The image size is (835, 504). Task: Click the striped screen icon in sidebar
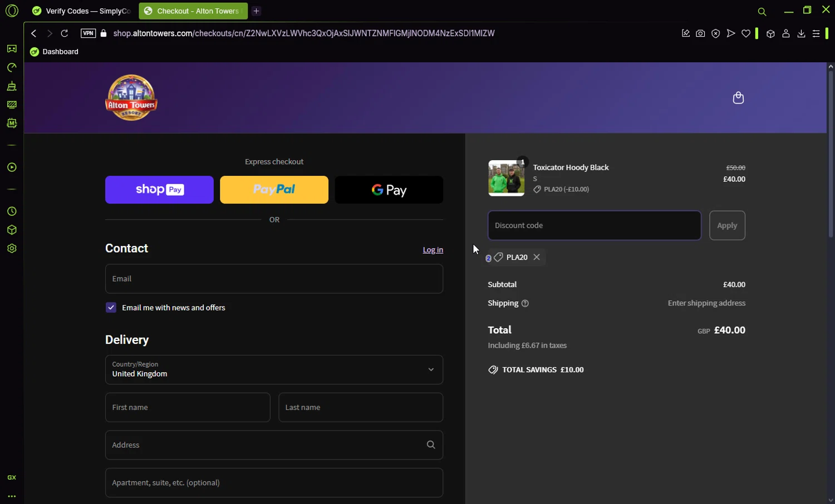12,105
